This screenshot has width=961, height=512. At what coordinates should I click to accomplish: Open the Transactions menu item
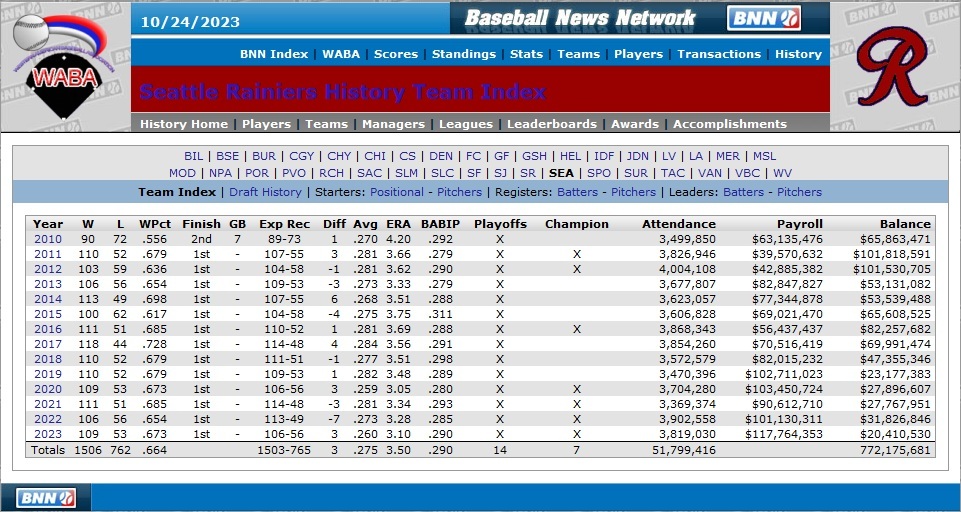[718, 54]
